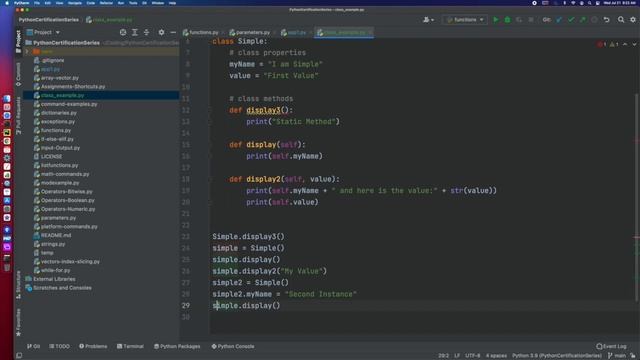Open the TODO tool window
The width and height of the screenshot is (640, 360).
tap(59, 346)
